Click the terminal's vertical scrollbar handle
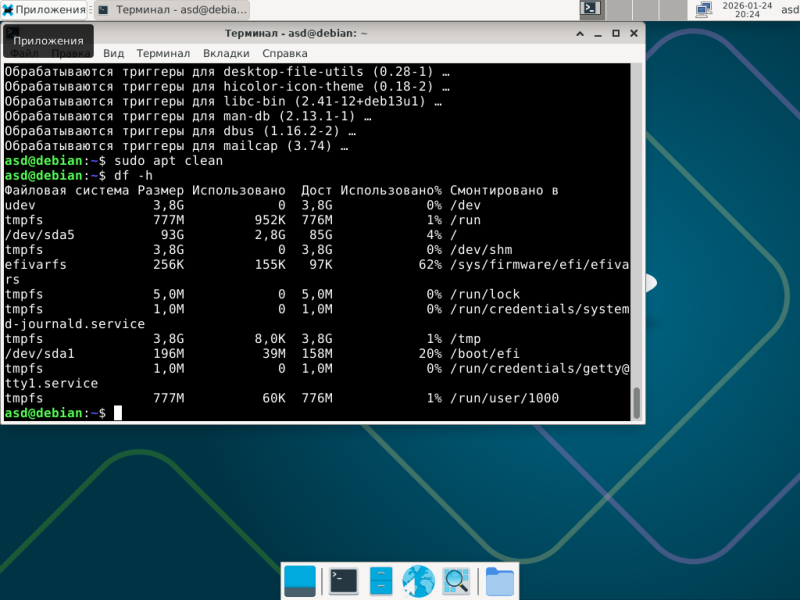This screenshot has height=600, width=800. pyautogui.click(x=636, y=404)
